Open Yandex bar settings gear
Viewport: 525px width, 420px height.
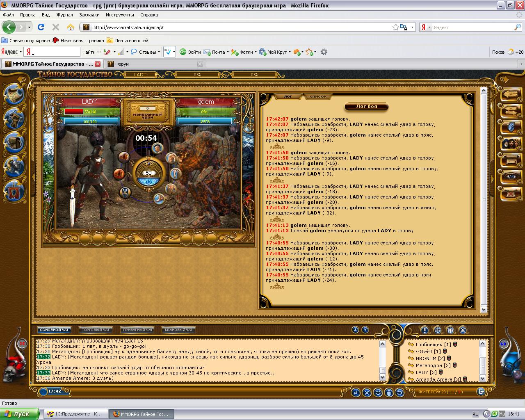(324, 52)
